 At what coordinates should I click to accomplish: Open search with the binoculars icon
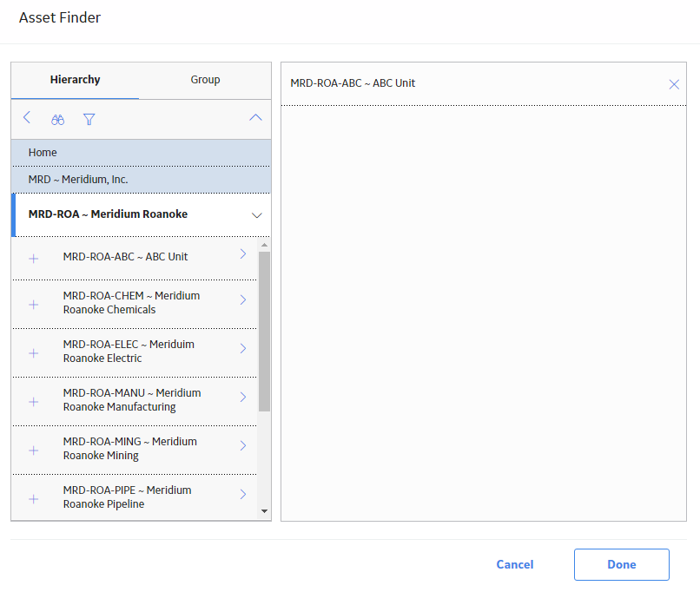point(57,120)
